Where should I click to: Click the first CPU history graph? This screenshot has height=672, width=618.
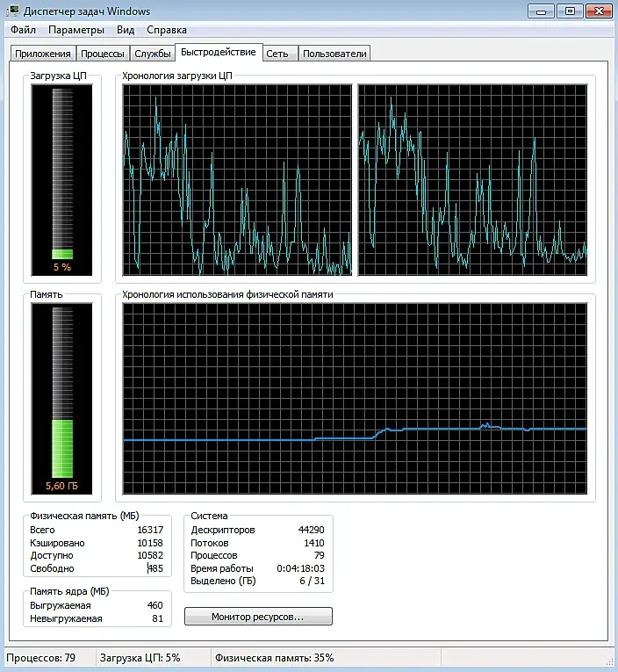[x=237, y=180]
